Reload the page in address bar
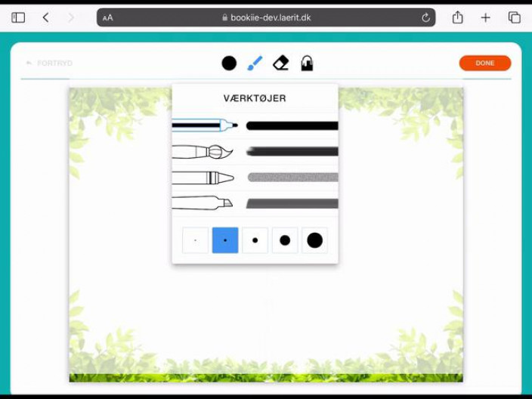The height and width of the screenshot is (399, 532). pos(425,17)
